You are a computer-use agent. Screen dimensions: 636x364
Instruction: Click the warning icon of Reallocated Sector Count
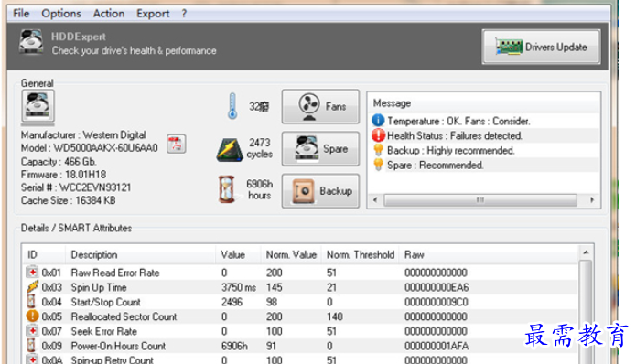point(32,316)
